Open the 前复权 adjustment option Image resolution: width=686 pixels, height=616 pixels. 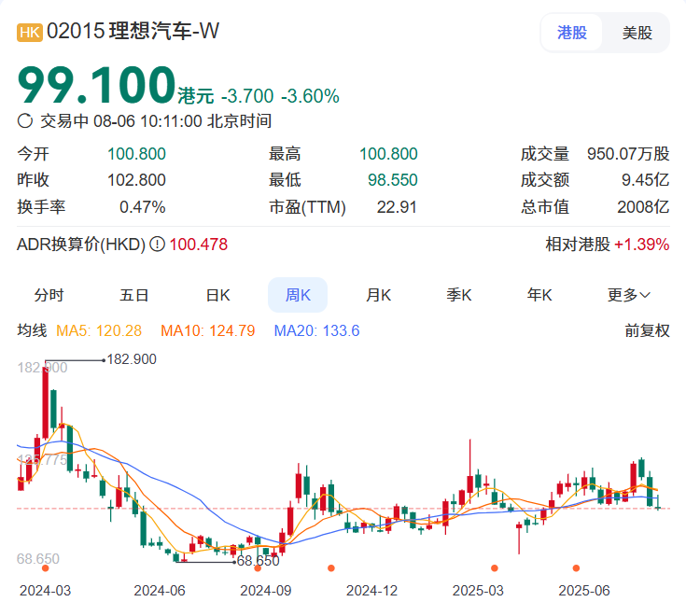click(x=647, y=330)
